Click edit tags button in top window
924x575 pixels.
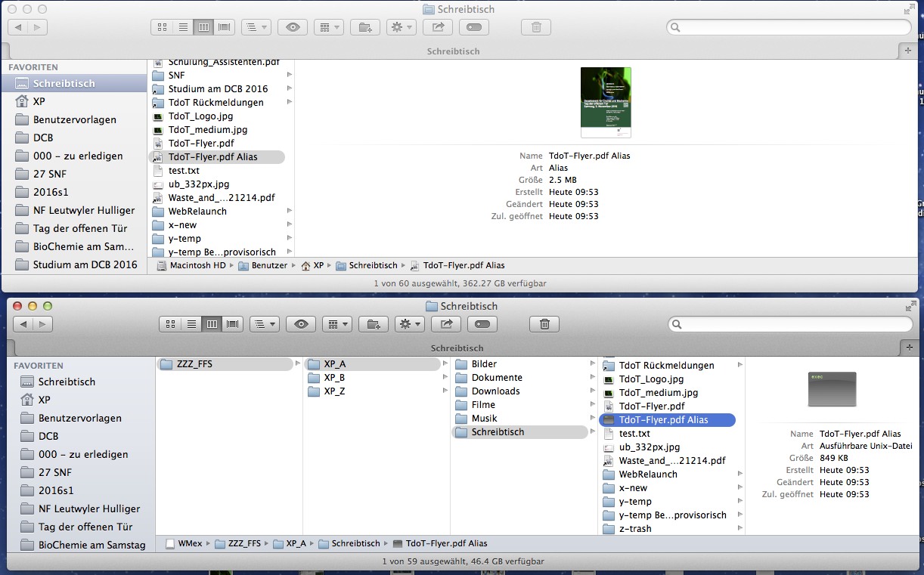point(474,27)
